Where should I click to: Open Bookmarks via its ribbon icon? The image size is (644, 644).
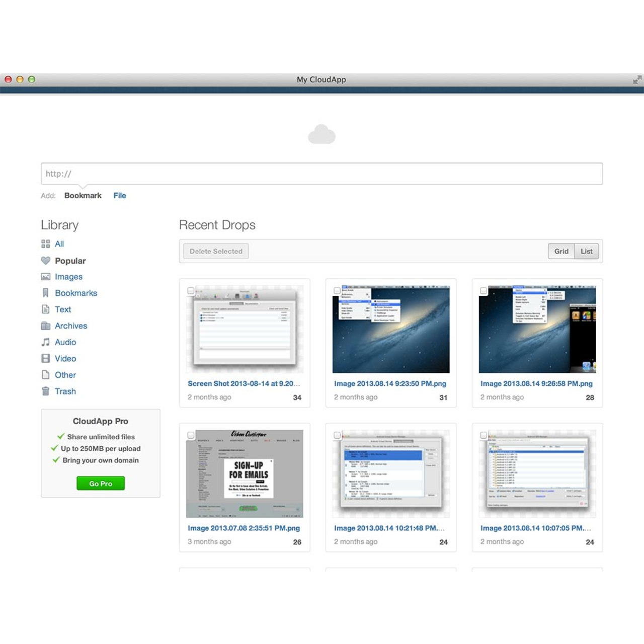(45, 293)
